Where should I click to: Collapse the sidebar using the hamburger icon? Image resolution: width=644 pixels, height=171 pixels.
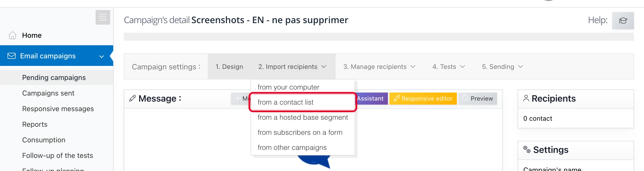[x=103, y=17]
